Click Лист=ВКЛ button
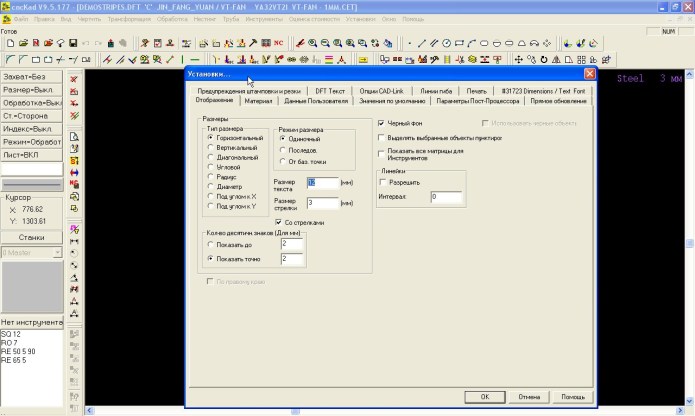The image size is (695, 416). point(31,155)
